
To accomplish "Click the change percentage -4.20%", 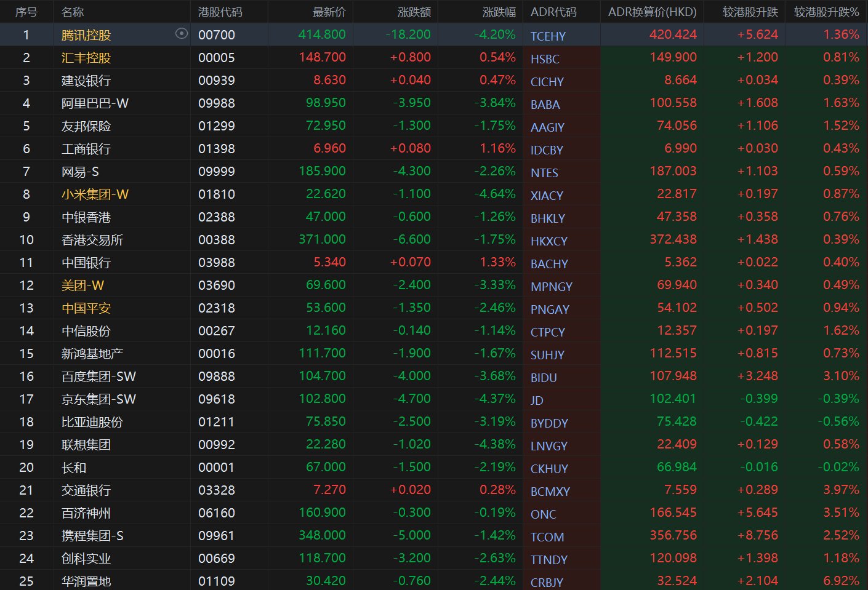I will [x=495, y=34].
